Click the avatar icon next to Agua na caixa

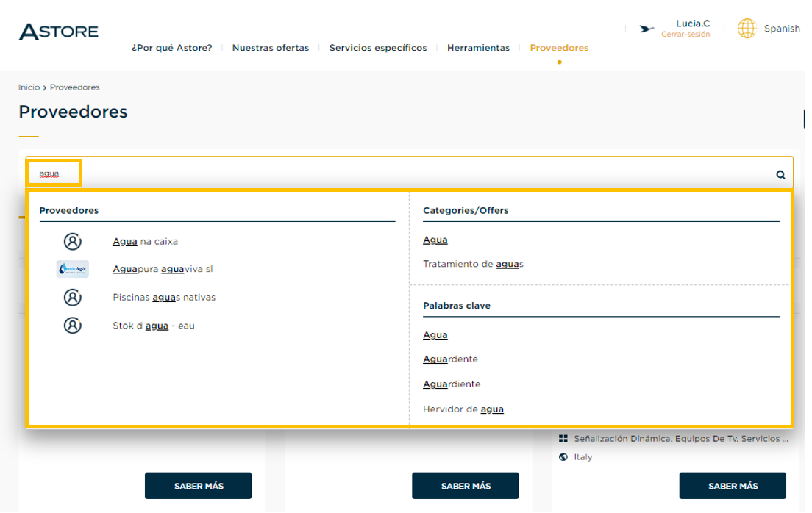pos(73,241)
